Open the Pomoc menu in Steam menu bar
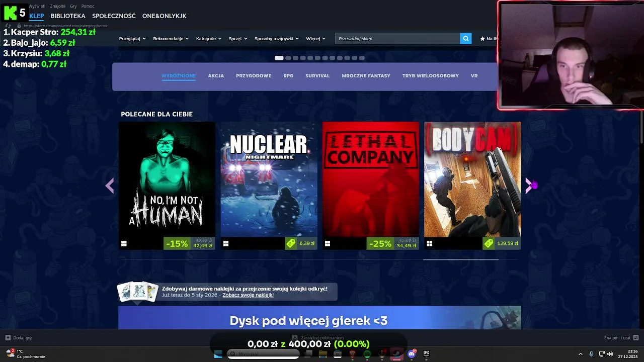 88,6
